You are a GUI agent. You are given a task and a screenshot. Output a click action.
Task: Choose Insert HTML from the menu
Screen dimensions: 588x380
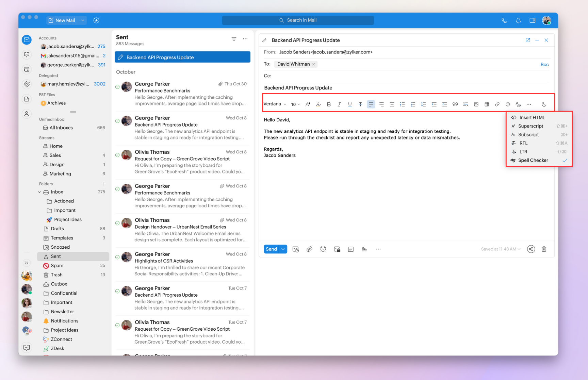point(539,118)
